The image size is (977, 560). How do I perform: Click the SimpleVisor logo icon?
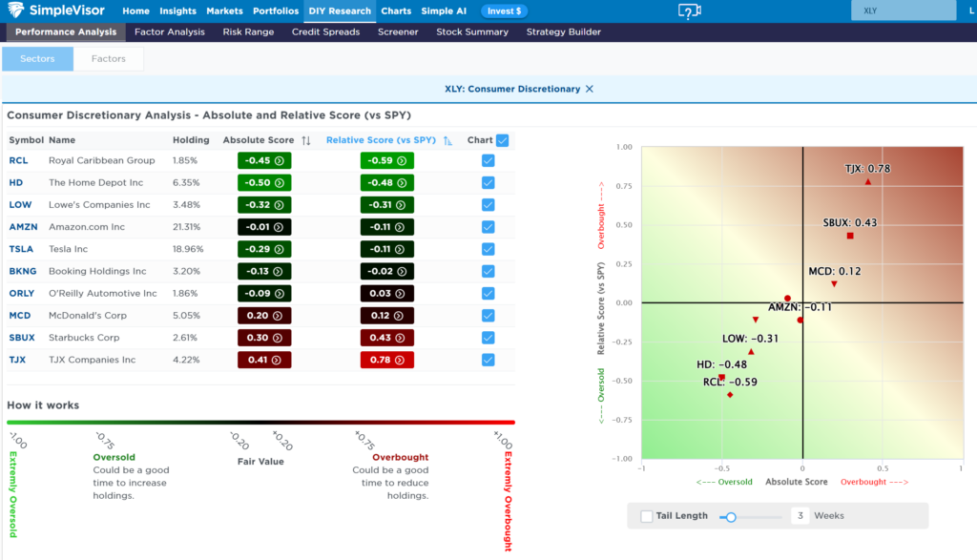point(16,10)
